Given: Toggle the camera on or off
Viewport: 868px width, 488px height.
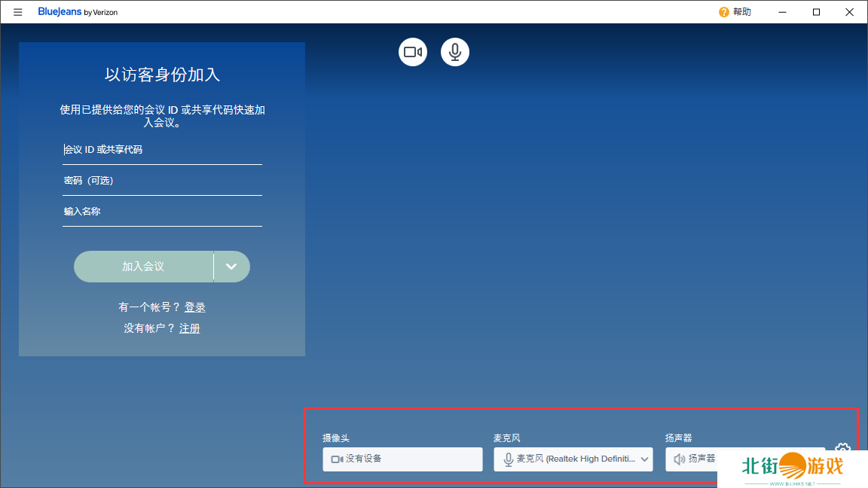Looking at the screenshot, I should click(413, 52).
